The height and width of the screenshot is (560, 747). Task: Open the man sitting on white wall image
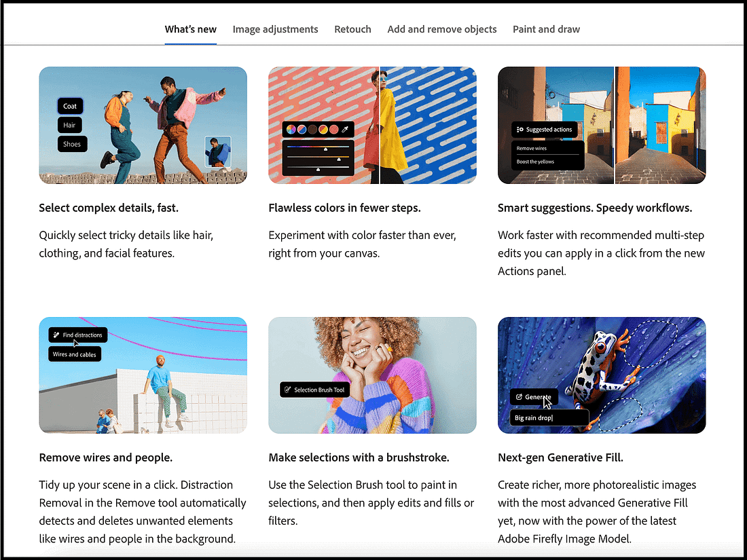143,375
